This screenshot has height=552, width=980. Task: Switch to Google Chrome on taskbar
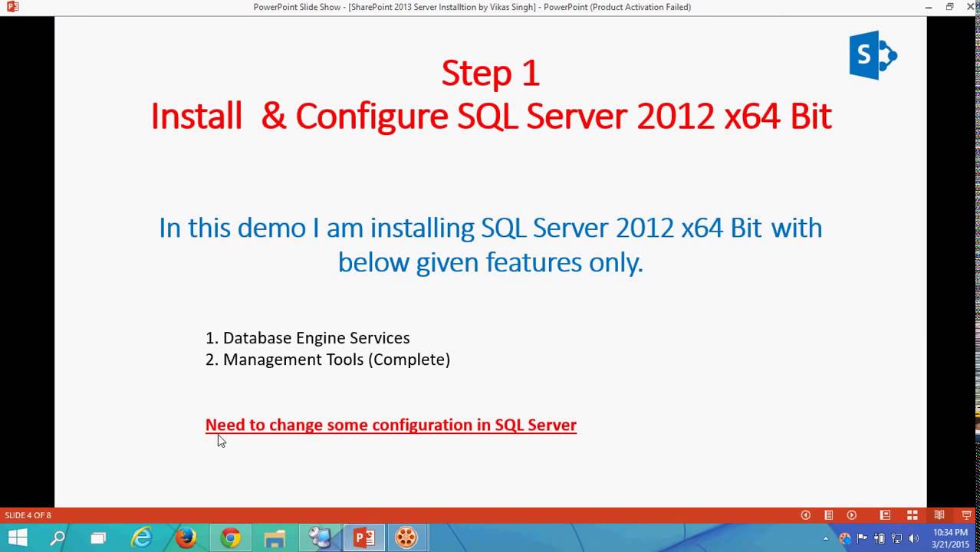[230, 538]
